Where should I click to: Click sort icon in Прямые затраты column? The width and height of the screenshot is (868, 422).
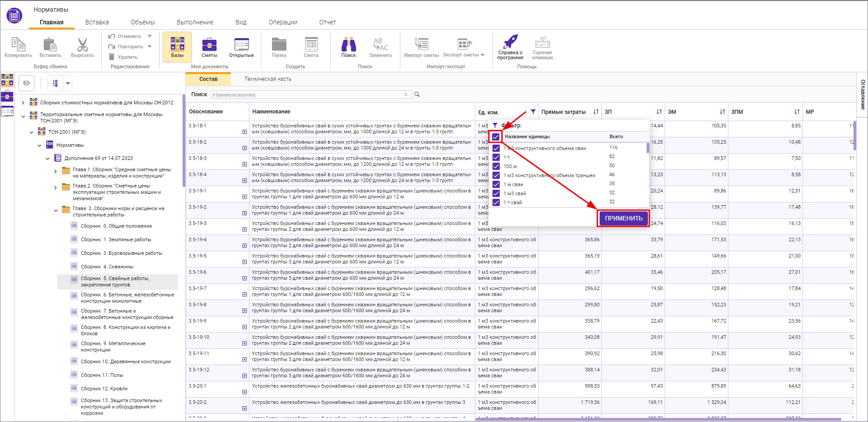pos(596,112)
